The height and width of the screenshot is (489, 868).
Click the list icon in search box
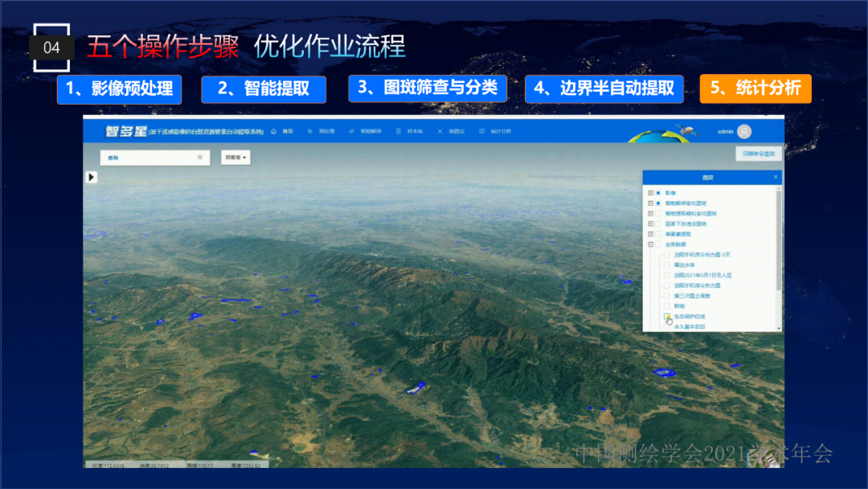pos(200,158)
